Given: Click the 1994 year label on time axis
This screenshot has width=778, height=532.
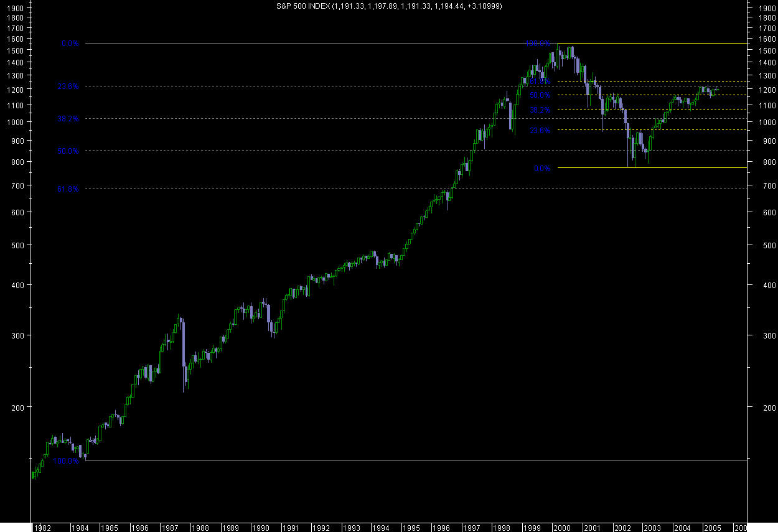Looking at the screenshot, I should point(381,528).
